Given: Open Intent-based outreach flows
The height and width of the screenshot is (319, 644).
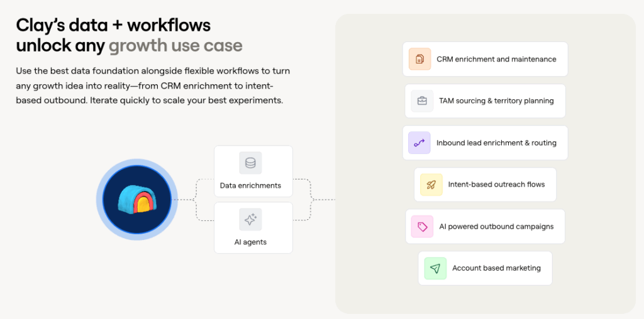Looking at the screenshot, I should (496, 185).
